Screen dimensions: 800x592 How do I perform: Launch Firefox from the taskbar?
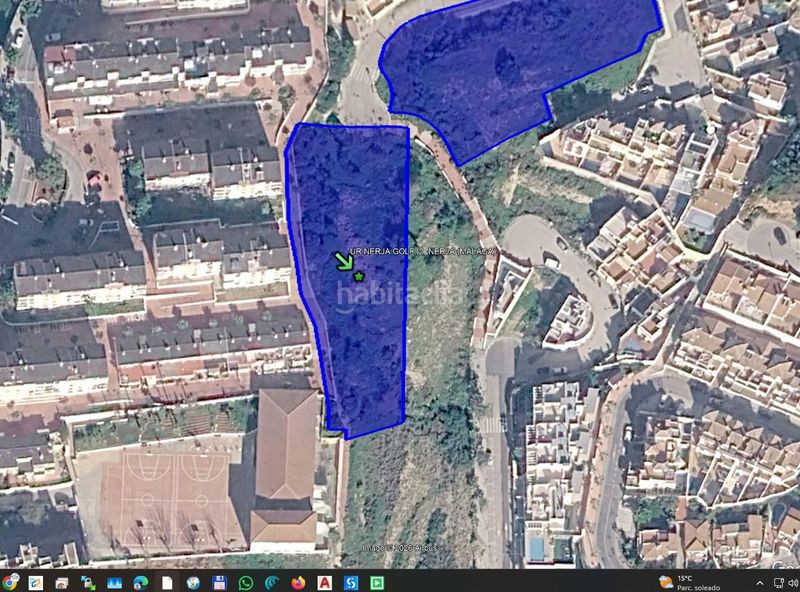point(298,582)
